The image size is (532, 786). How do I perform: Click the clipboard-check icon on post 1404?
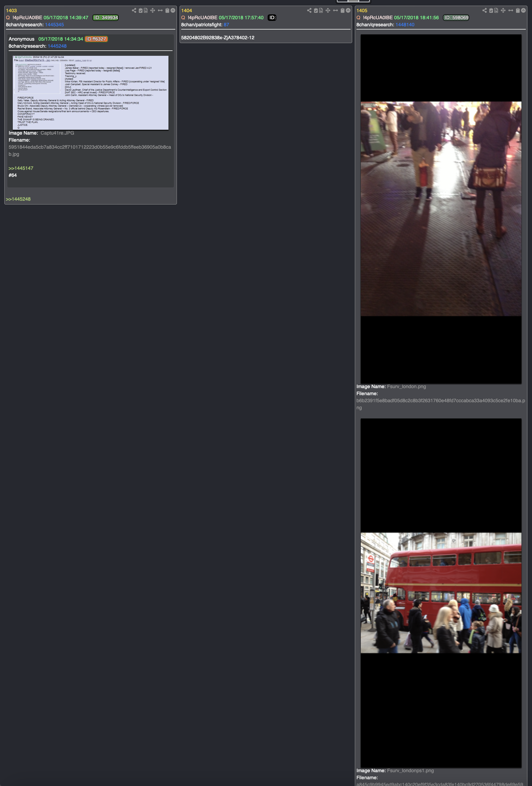pyautogui.click(x=316, y=11)
